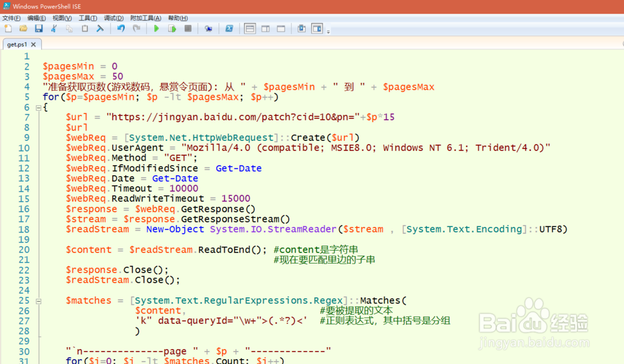624x364 pixels.
Task: Show script pane on top layout icon
Action: click(250, 29)
